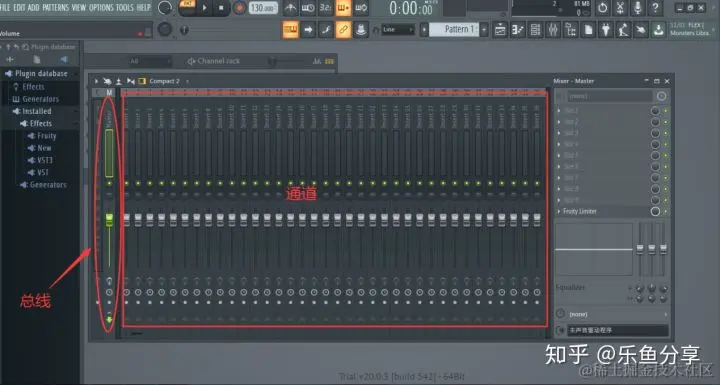This screenshot has height=385, width=720.
Task: Open the Piano roll view icon
Action: (518, 30)
